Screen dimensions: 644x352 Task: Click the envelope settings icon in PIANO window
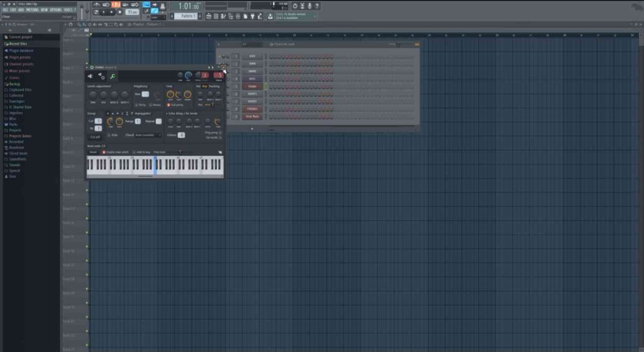101,76
